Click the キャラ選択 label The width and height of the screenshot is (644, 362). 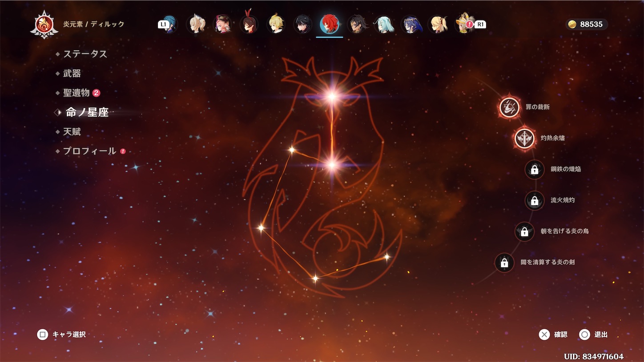(69, 334)
